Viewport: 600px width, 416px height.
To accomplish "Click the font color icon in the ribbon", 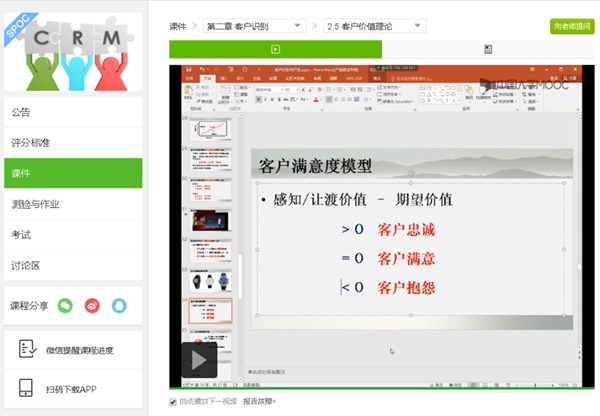I will pyautogui.click(x=316, y=100).
